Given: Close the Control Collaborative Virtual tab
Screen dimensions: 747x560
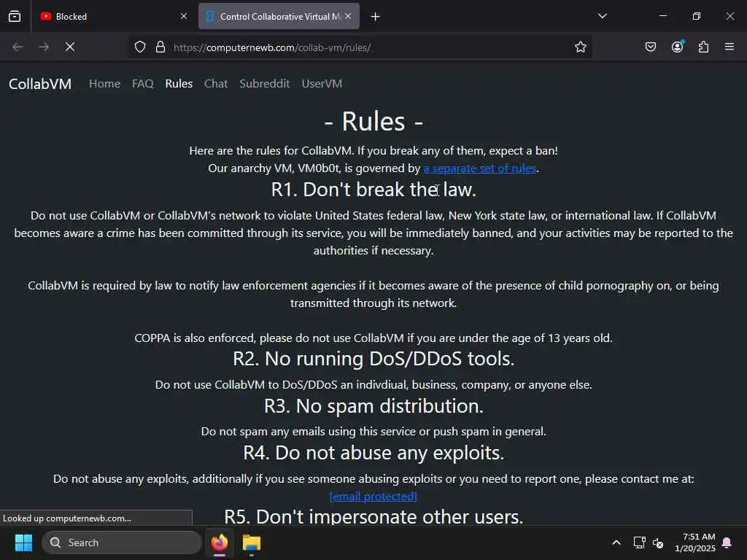Looking at the screenshot, I should [x=348, y=16].
